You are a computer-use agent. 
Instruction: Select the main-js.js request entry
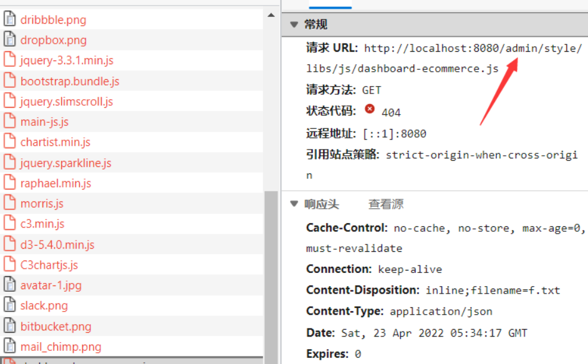pyautogui.click(x=44, y=122)
